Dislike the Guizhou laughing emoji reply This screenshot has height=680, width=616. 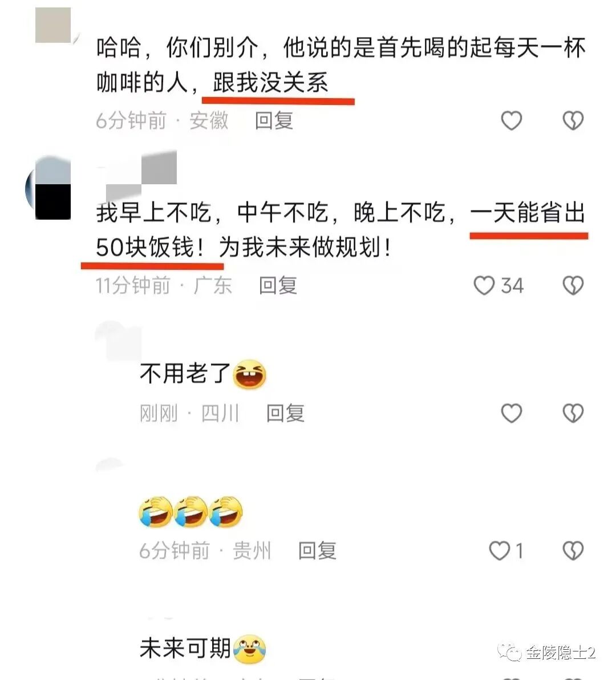[x=573, y=551]
